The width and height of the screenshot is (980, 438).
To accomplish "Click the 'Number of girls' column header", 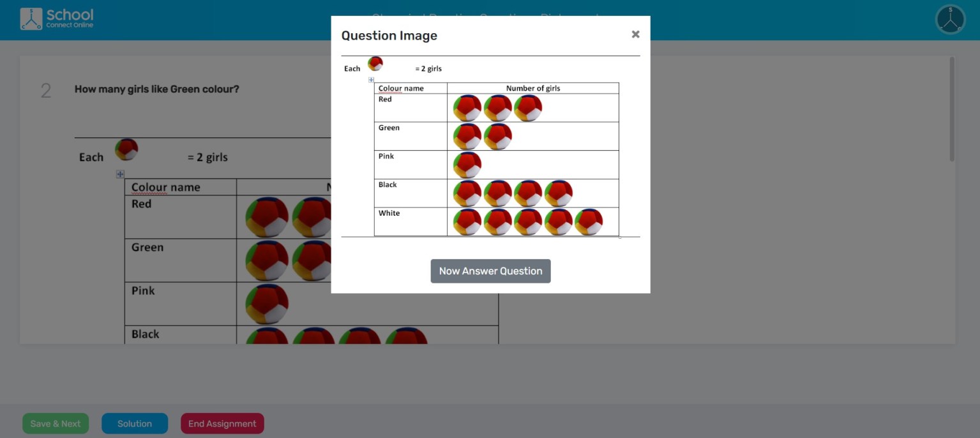I will [x=532, y=88].
